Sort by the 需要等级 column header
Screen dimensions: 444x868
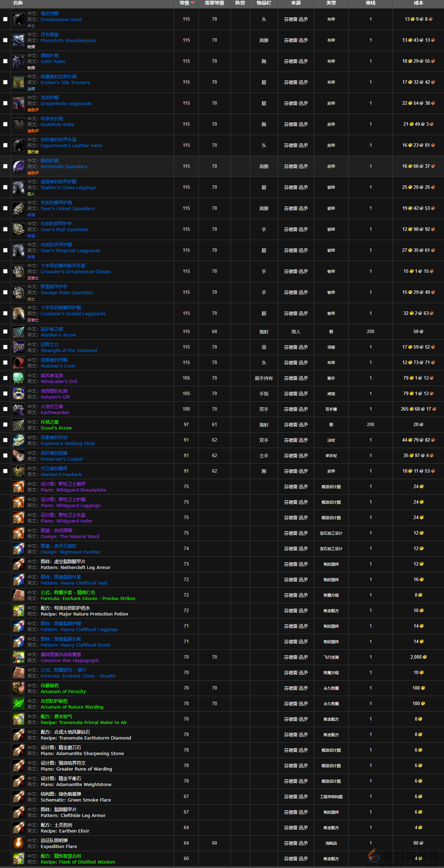(214, 3)
